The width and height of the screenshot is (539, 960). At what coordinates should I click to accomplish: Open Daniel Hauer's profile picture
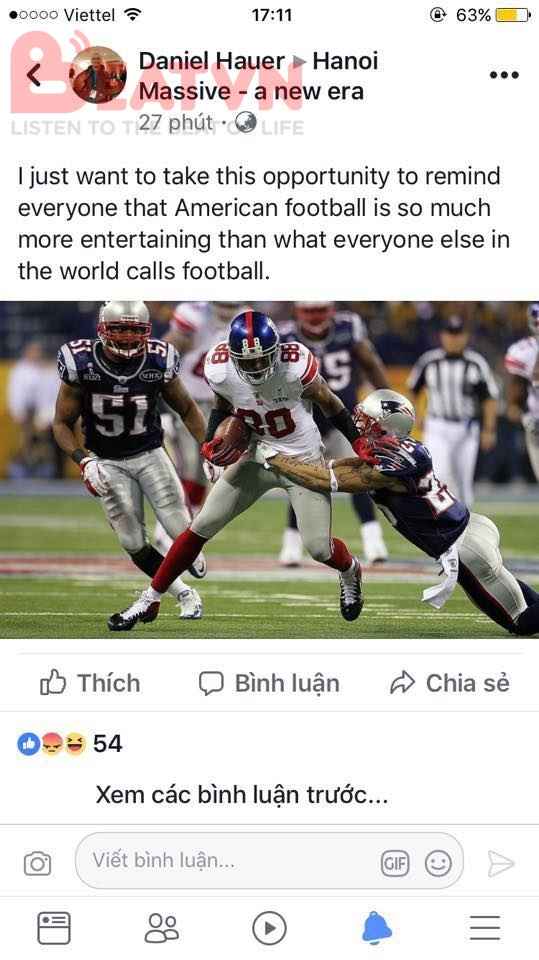pyautogui.click(x=98, y=75)
